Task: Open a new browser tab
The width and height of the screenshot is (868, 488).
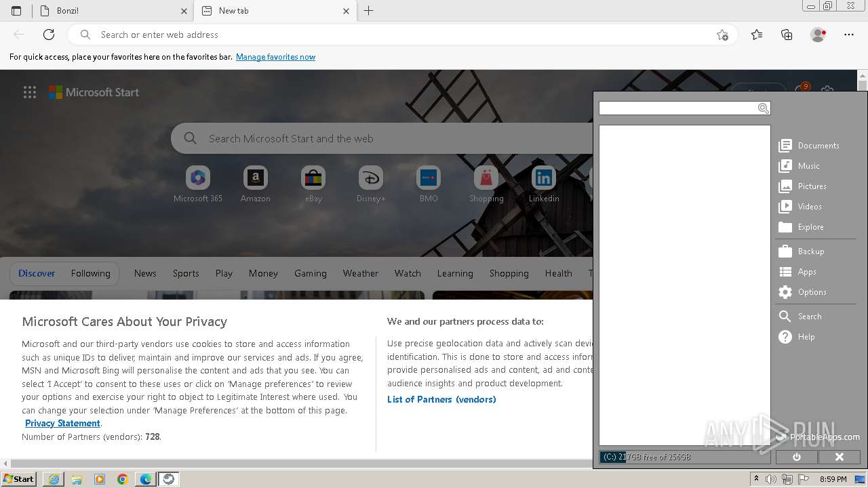Action: 369,11
